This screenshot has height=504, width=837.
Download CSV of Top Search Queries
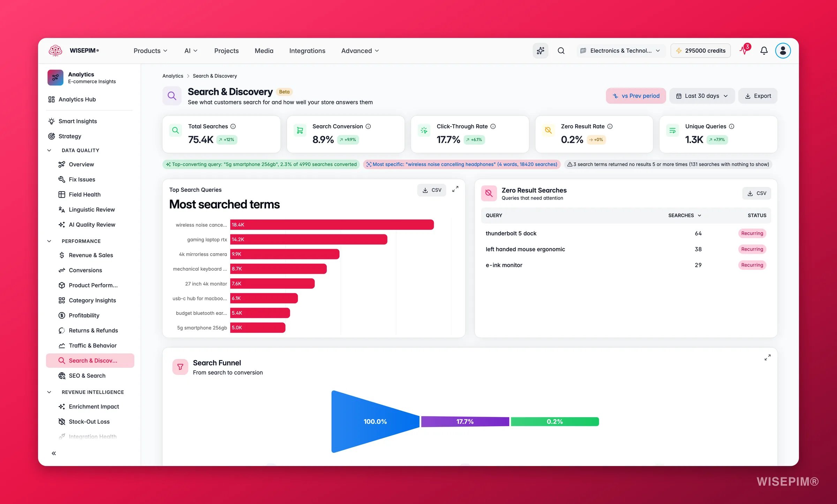pyautogui.click(x=432, y=190)
